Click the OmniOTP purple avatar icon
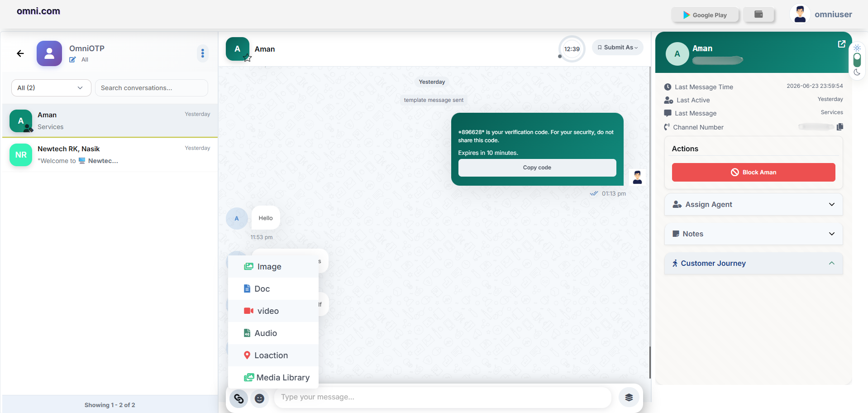 click(x=49, y=53)
